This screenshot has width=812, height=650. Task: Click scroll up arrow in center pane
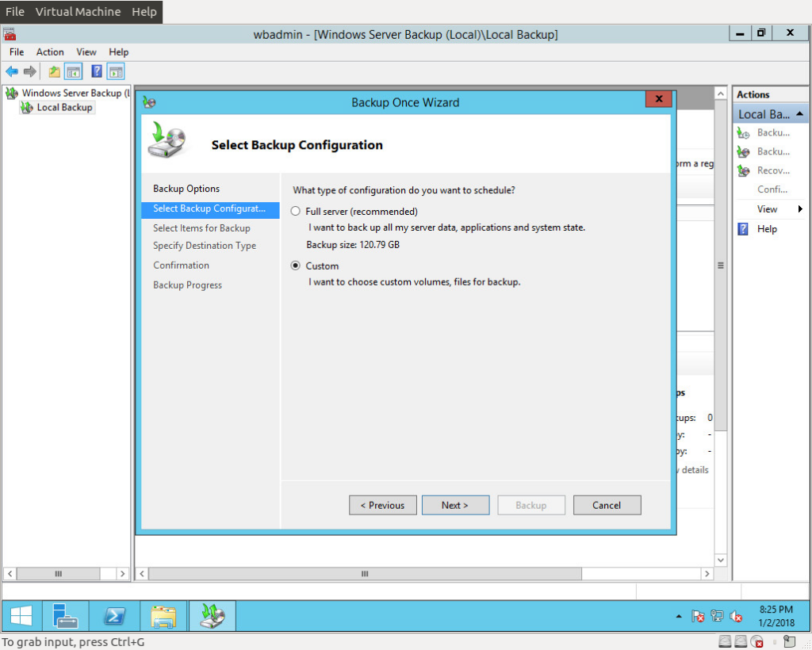pos(720,94)
